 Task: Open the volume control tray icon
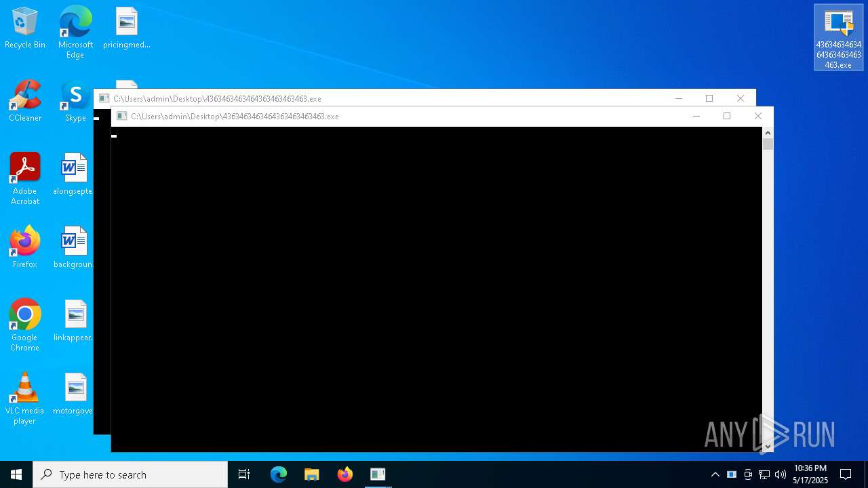click(781, 474)
